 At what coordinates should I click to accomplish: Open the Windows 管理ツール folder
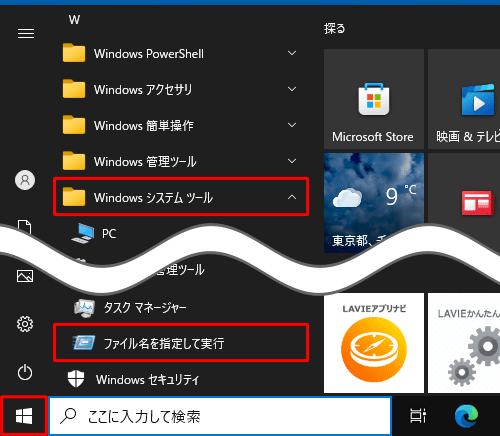tap(181, 161)
